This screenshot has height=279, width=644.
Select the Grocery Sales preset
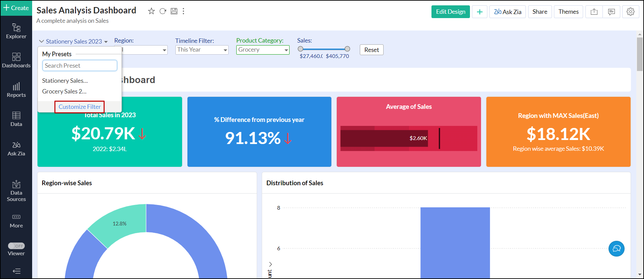(x=64, y=91)
